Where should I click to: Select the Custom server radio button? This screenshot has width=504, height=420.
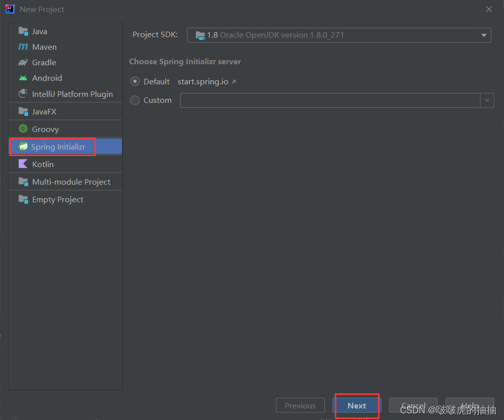[135, 100]
